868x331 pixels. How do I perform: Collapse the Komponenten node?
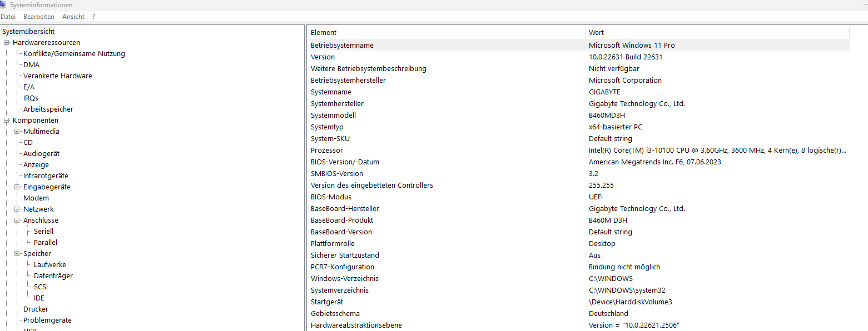coord(7,121)
